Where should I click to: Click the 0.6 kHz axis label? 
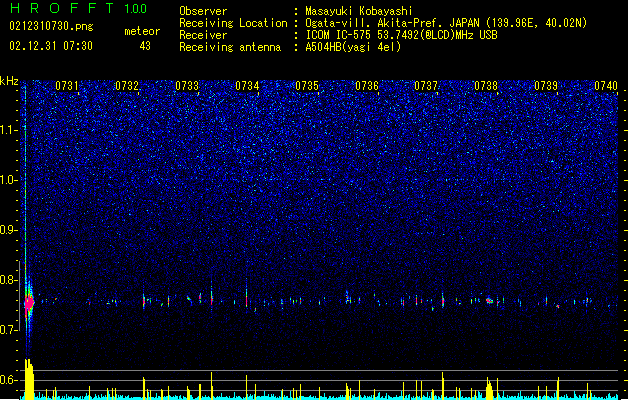coord(8,380)
